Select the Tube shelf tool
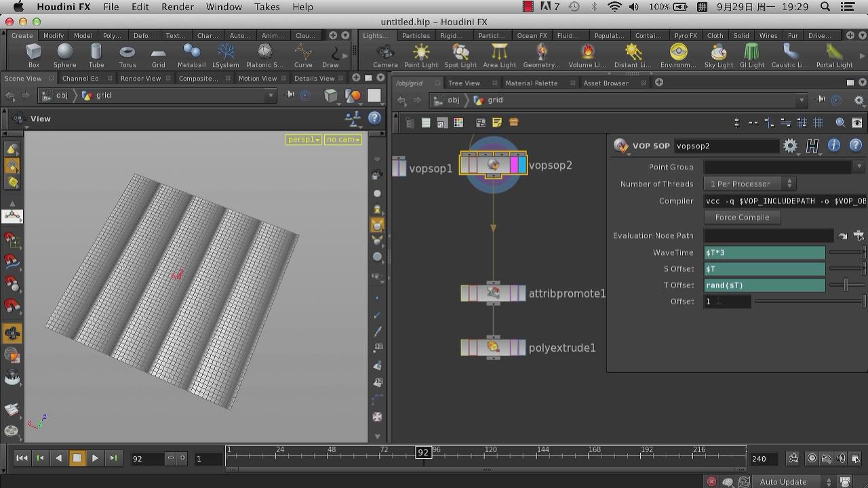The height and width of the screenshot is (488, 868). pyautogui.click(x=96, y=56)
